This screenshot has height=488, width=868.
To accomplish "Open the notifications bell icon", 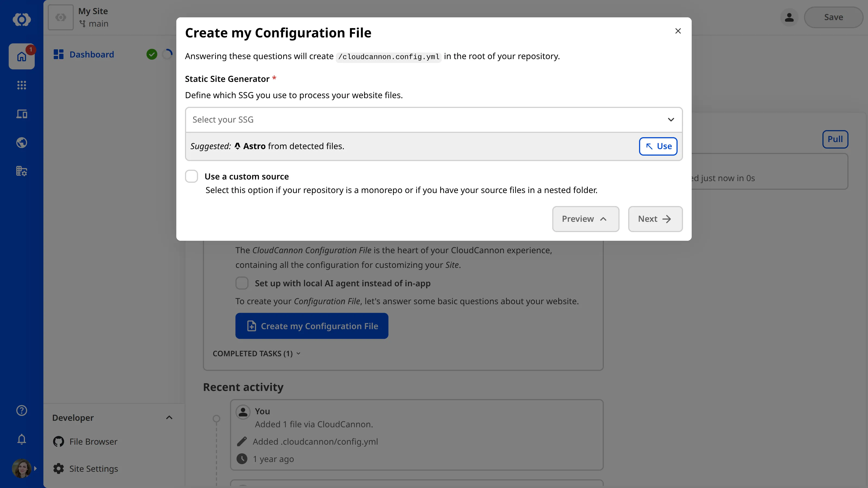I will [22, 439].
